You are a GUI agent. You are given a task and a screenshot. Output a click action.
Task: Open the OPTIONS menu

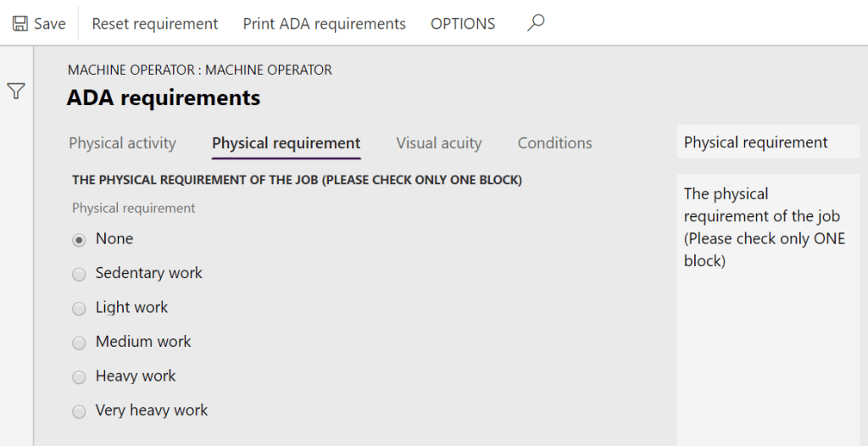coord(463,24)
